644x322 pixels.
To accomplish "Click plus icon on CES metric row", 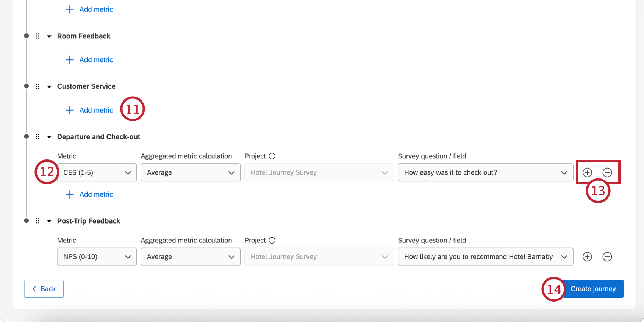I will [x=587, y=172].
